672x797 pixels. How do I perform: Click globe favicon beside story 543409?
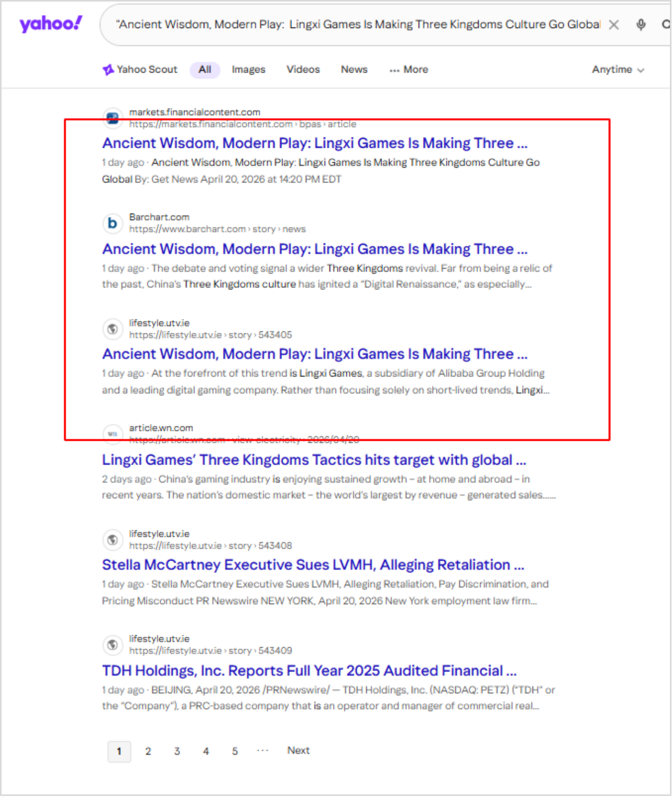coord(113,645)
